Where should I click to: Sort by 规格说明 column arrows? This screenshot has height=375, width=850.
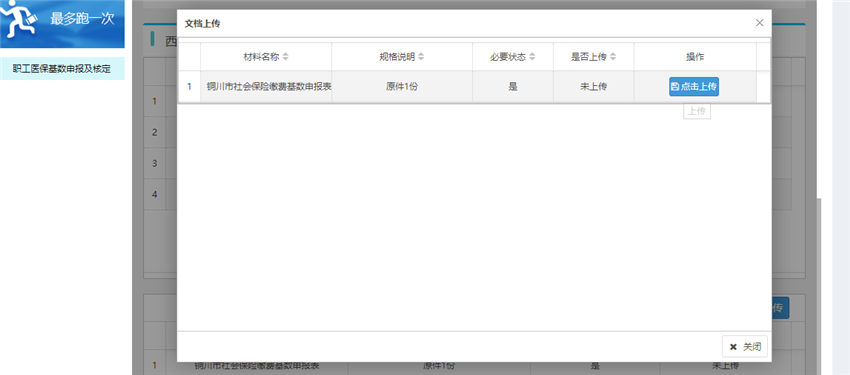(x=421, y=57)
